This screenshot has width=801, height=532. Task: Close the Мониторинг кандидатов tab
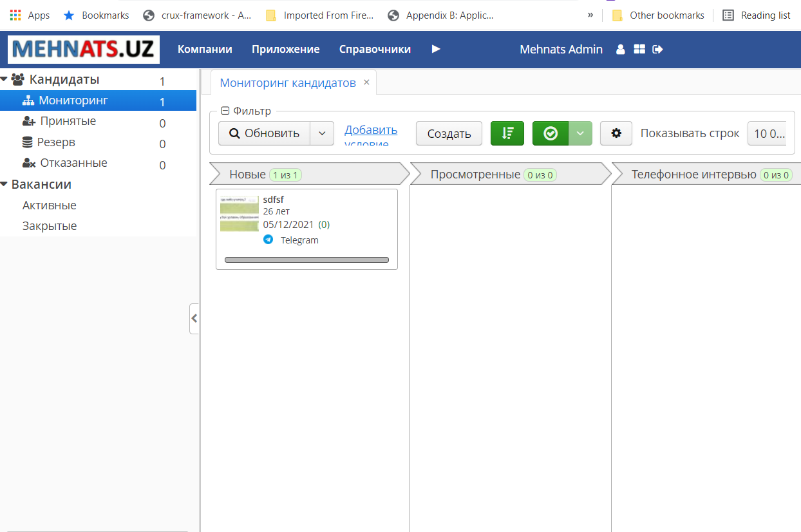(x=366, y=82)
